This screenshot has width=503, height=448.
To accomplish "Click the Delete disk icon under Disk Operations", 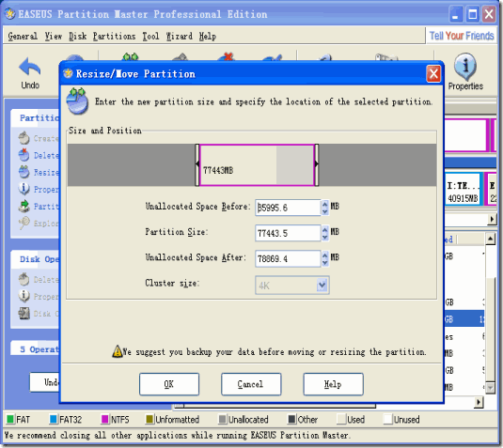I will click(x=24, y=279).
